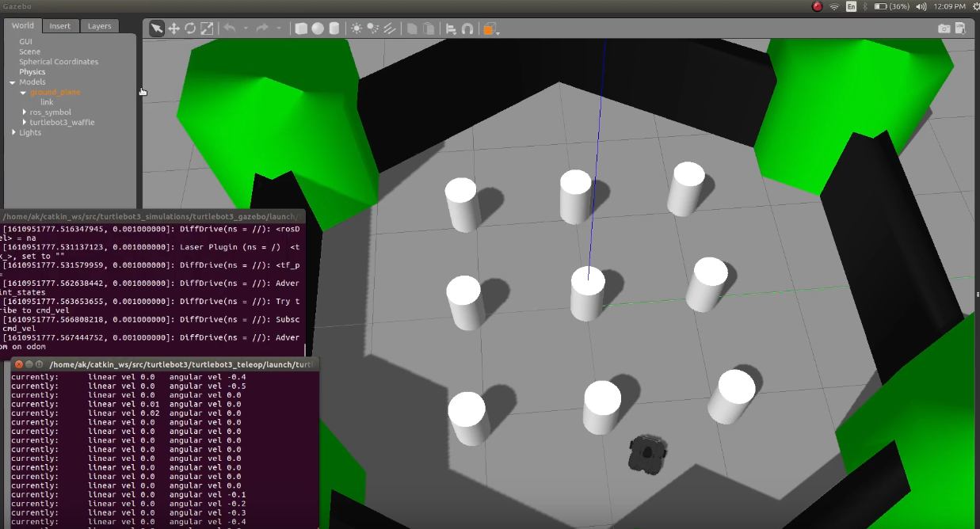Minimize the turtlebot3_teleop terminal window
The height and width of the screenshot is (529, 980).
coord(29,364)
